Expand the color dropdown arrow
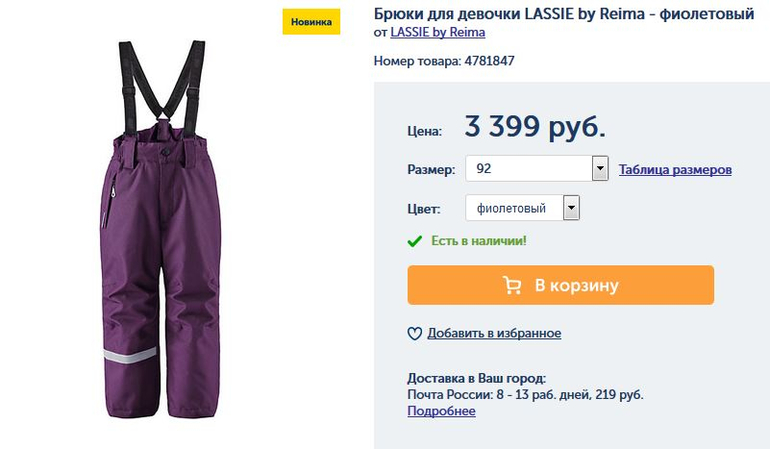Image resolution: width=770 pixels, height=449 pixels. tap(571, 208)
